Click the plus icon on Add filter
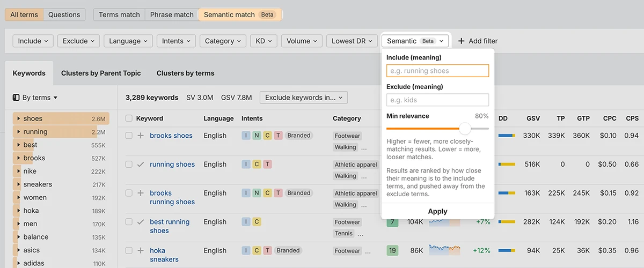This screenshot has width=644, height=268. pos(461,41)
